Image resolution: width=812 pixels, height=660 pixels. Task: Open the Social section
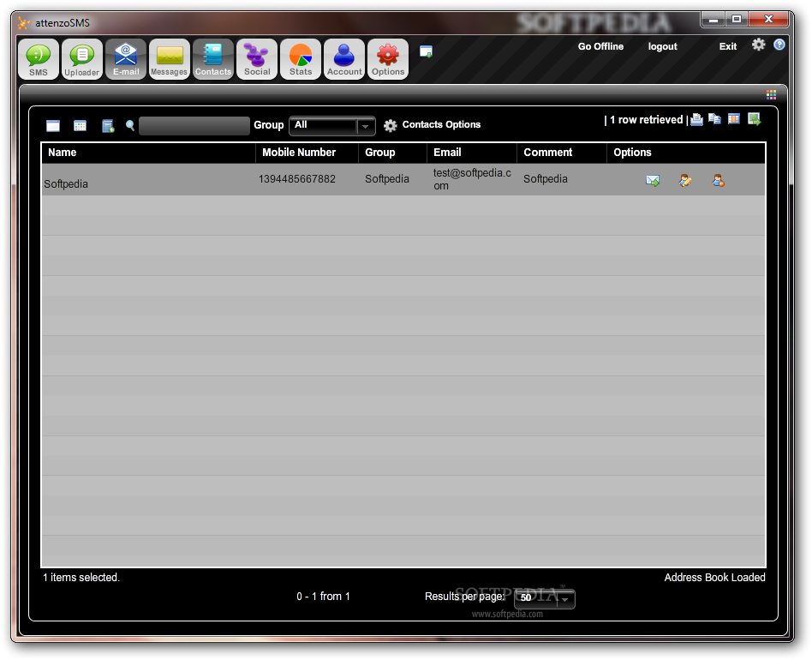(257, 59)
